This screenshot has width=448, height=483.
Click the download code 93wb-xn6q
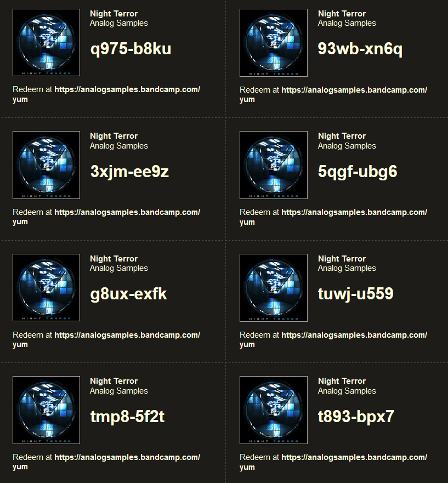[x=360, y=49]
